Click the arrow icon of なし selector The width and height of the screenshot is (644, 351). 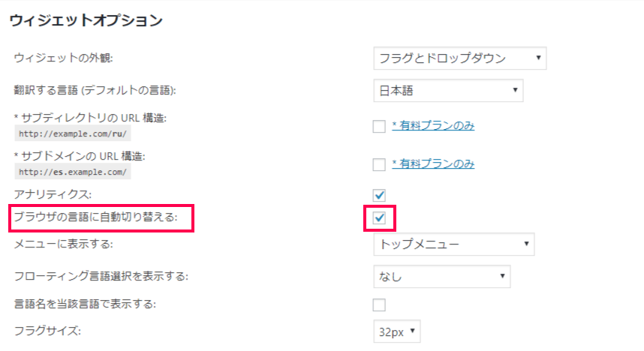tap(502, 276)
